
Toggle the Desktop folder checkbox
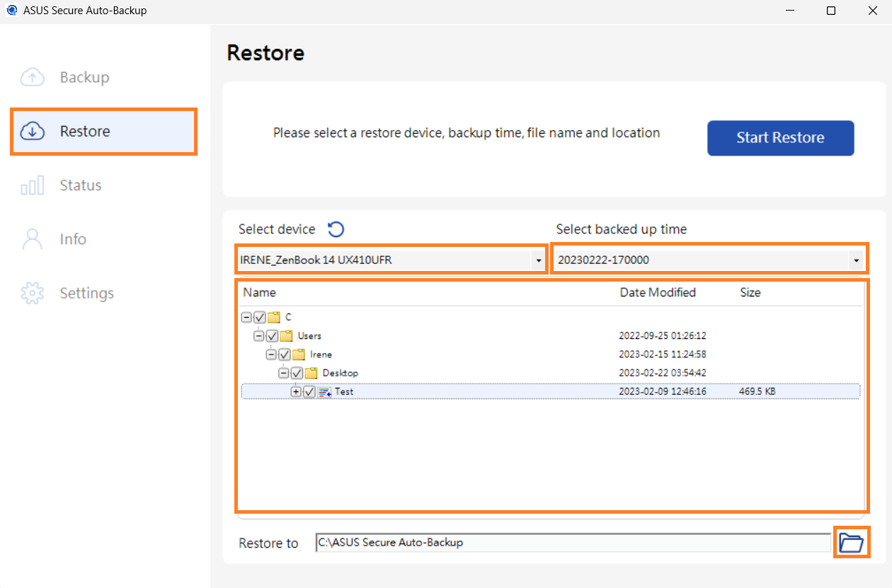coord(296,373)
